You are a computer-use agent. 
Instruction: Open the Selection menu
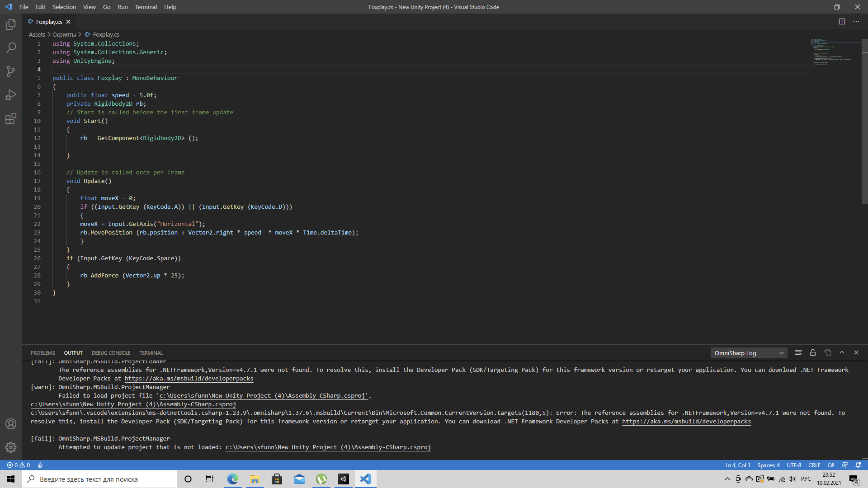(64, 7)
